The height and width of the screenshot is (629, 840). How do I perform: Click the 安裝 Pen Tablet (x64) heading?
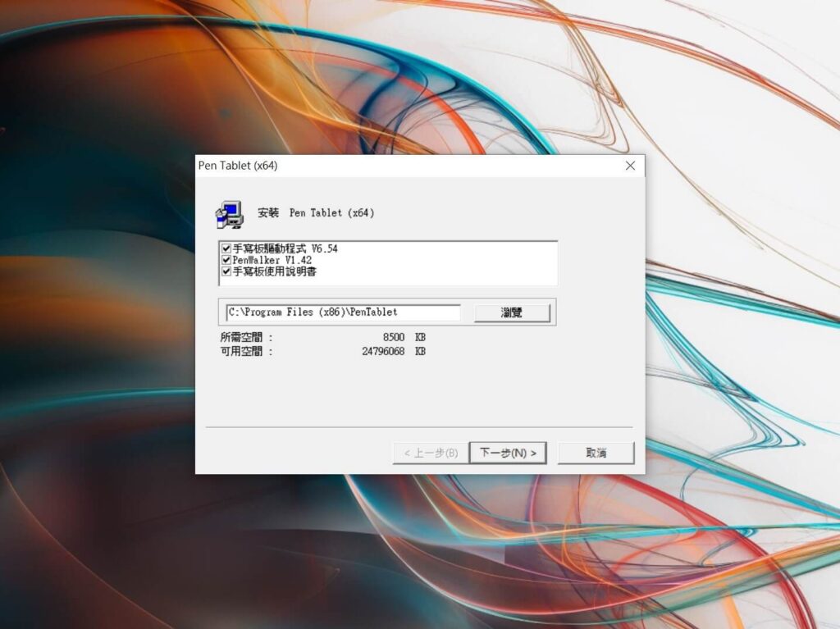tap(316, 213)
